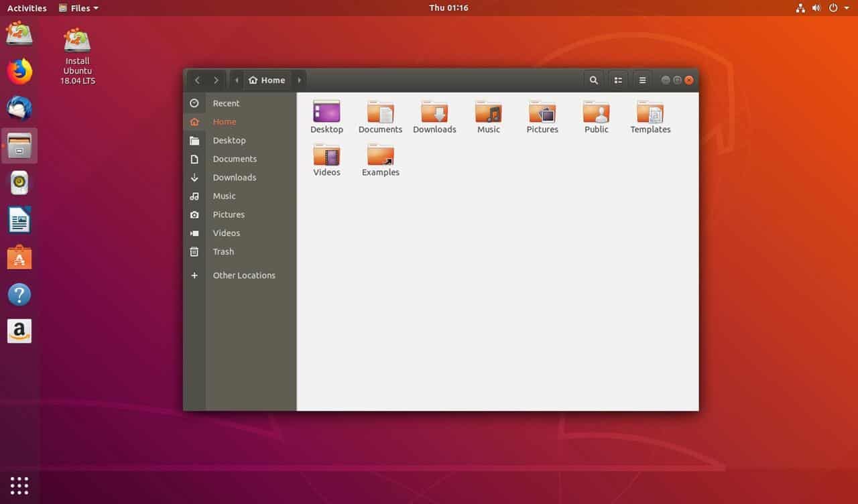The height and width of the screenshot is (504, 858).
Task: Expand the path bar forward chevron
Action: pos(299,79)
